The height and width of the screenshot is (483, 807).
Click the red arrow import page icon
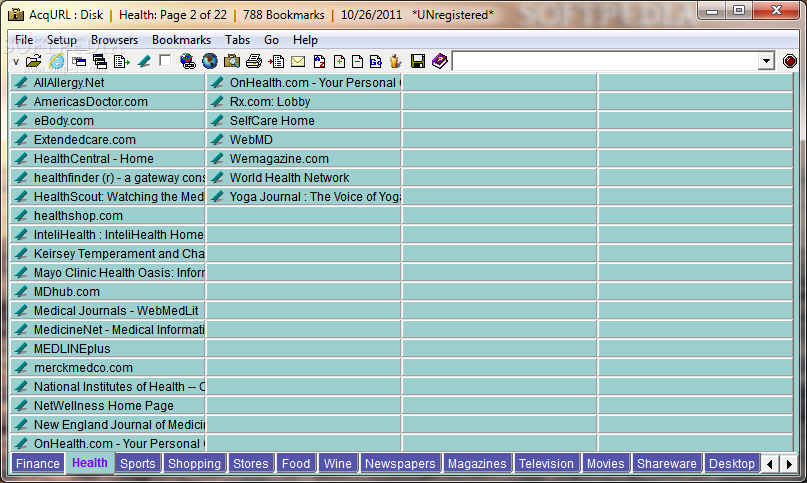click(276, 61)
